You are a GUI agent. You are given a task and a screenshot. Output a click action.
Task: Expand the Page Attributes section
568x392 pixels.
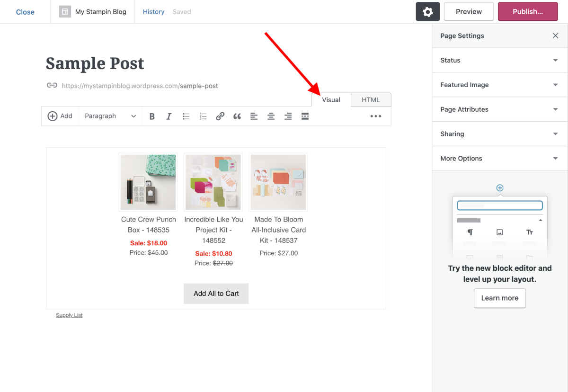[500, 109]
